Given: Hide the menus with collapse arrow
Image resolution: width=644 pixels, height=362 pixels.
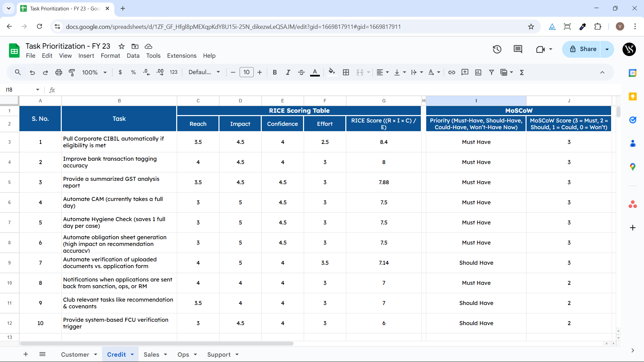Looking at the screenshot, I should click(x=602, y=72).
